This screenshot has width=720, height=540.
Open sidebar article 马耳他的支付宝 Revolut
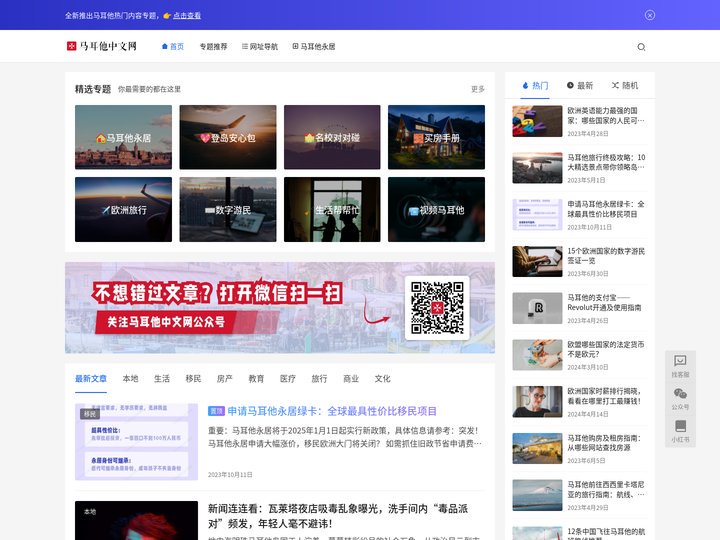[604, 303]
